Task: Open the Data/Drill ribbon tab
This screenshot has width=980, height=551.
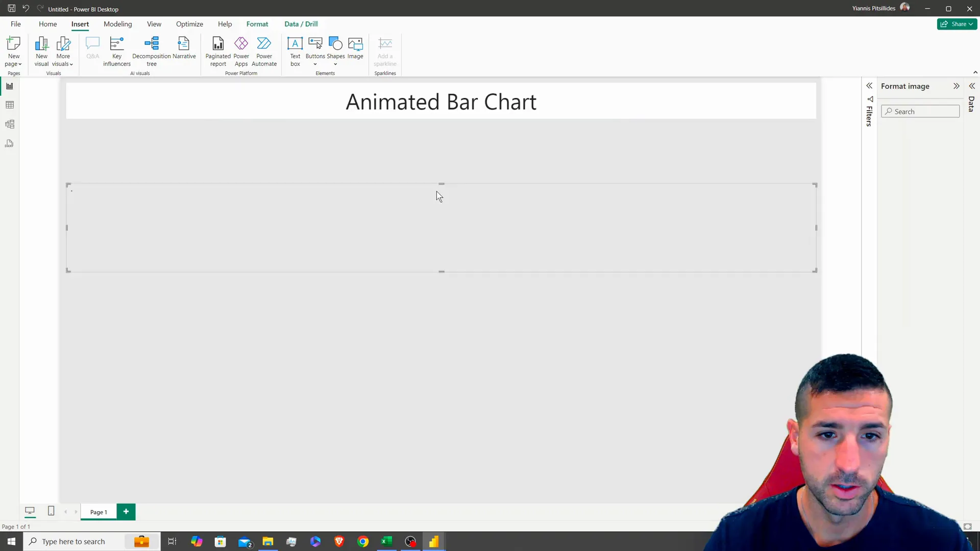Action: (301, 23)
